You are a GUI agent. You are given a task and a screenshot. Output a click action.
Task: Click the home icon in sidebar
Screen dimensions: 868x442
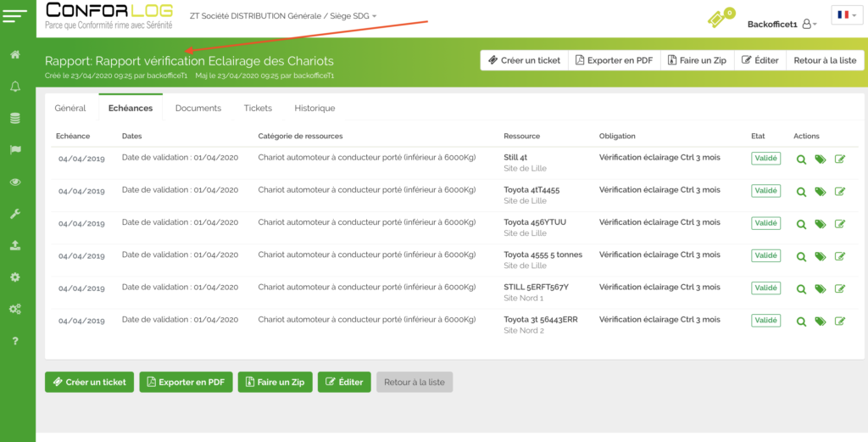[15, 55]
